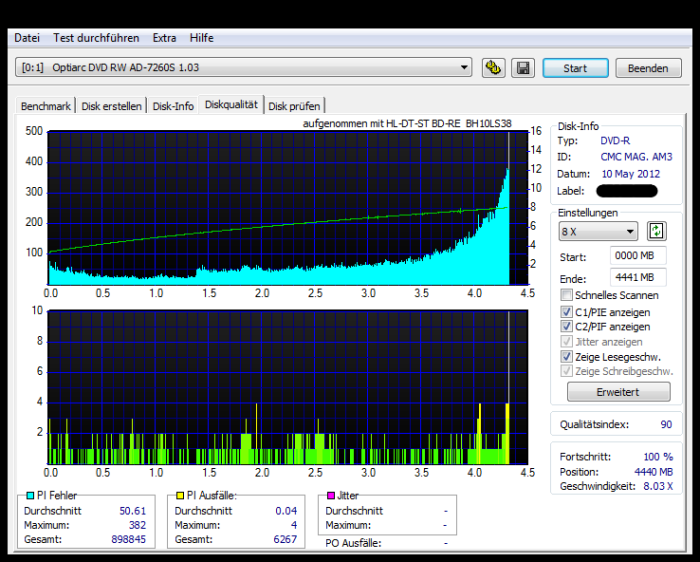
Task: Switch to the Disk-Info tab
Action: [x=173, y=106]
